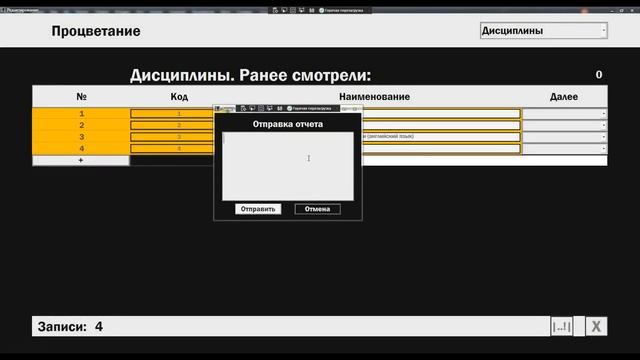
Task: Focus the report message text area
Action: coord(288,166)
